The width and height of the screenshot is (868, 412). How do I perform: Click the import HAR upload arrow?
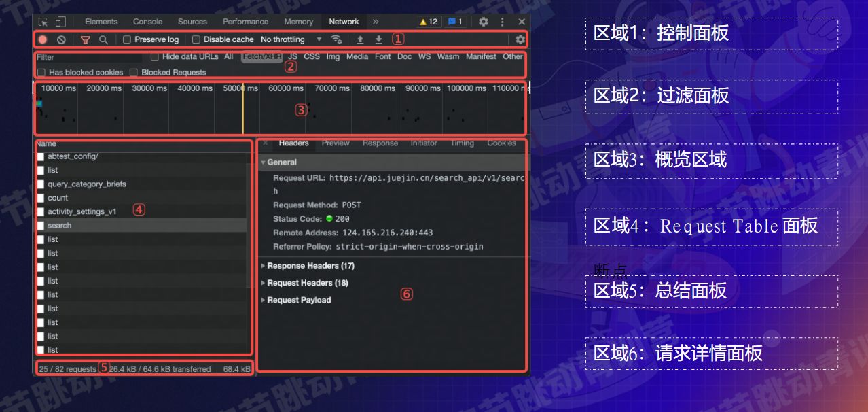pyautogui.click(x=361, y=39)
